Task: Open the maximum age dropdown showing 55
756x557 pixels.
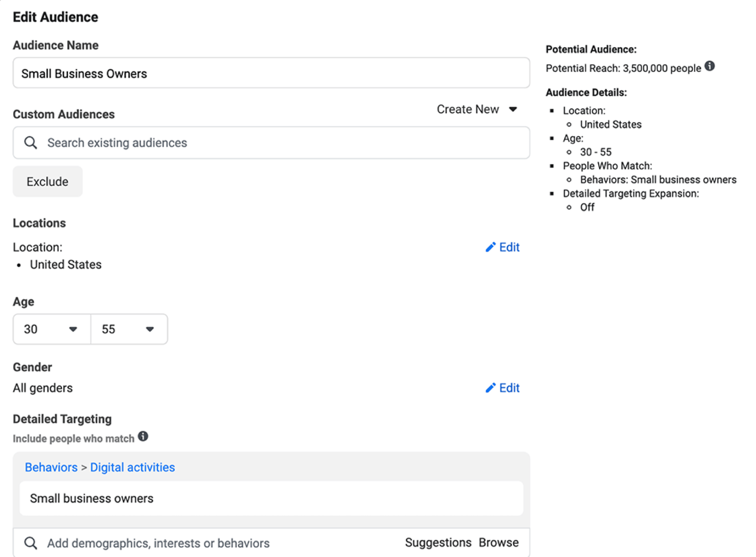Action: point(129,329)
